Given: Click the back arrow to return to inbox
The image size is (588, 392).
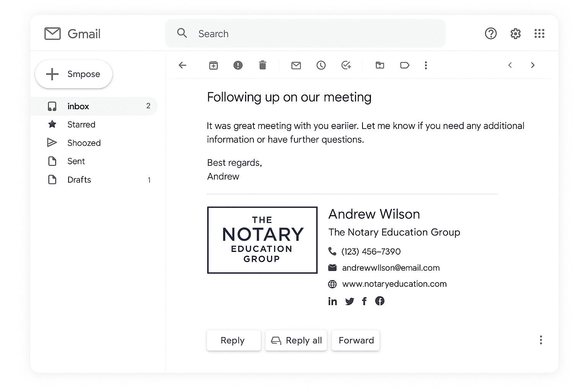Looking at the screenshot, I should click(x=183, y=65).
